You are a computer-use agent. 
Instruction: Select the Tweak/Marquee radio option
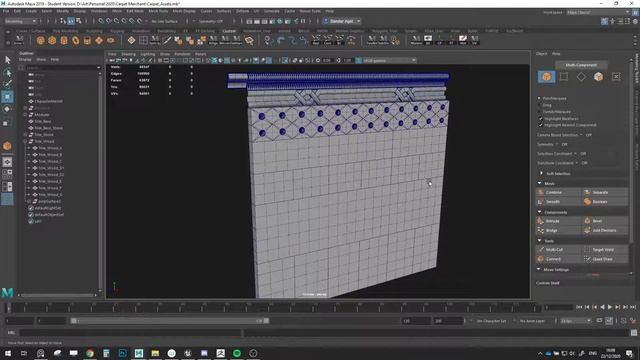[540, 111]
